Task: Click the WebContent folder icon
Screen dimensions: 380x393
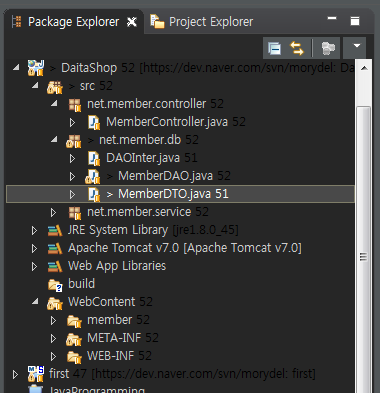Action: (55, 303)
